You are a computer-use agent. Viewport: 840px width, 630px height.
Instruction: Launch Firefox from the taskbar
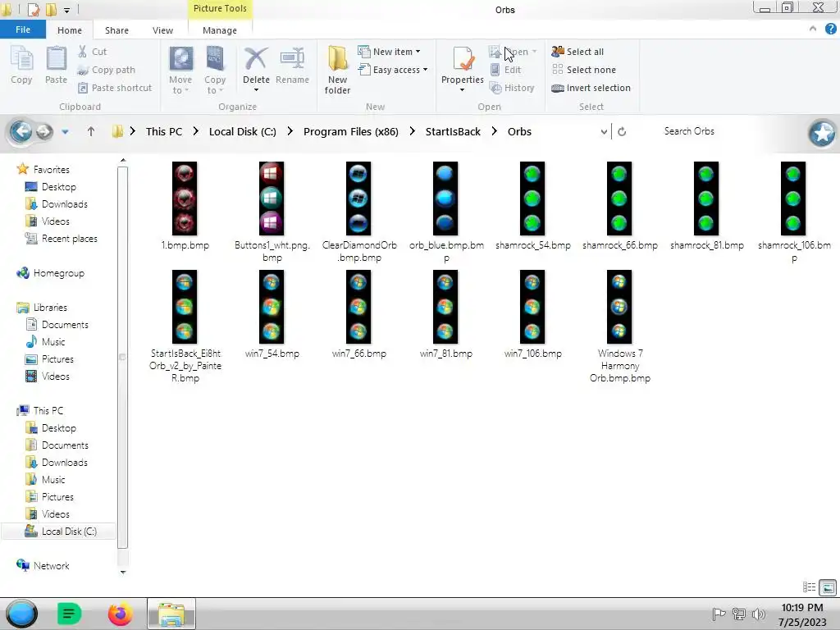click(x=120, y=614)
